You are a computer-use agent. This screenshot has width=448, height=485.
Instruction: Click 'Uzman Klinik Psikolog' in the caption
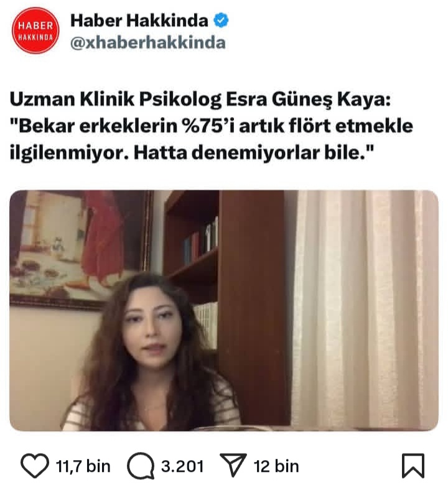click(116, 100)
